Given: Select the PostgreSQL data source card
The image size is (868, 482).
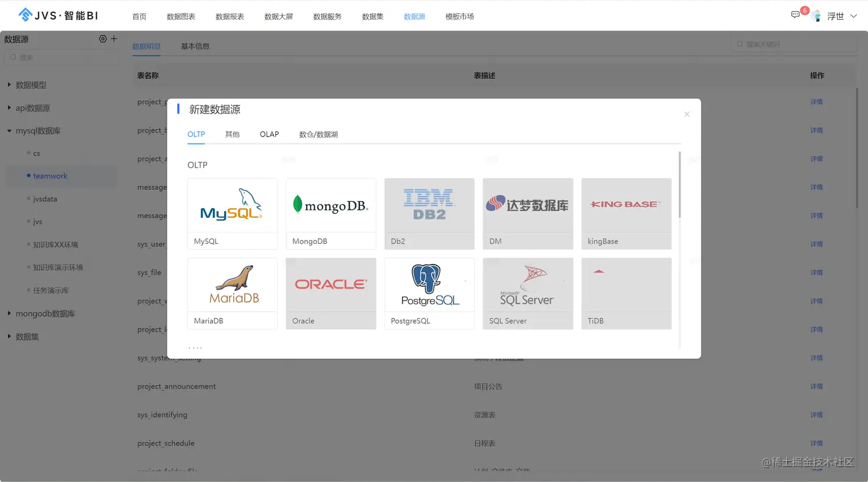Looking at the screenshot, I should (429, 293).
